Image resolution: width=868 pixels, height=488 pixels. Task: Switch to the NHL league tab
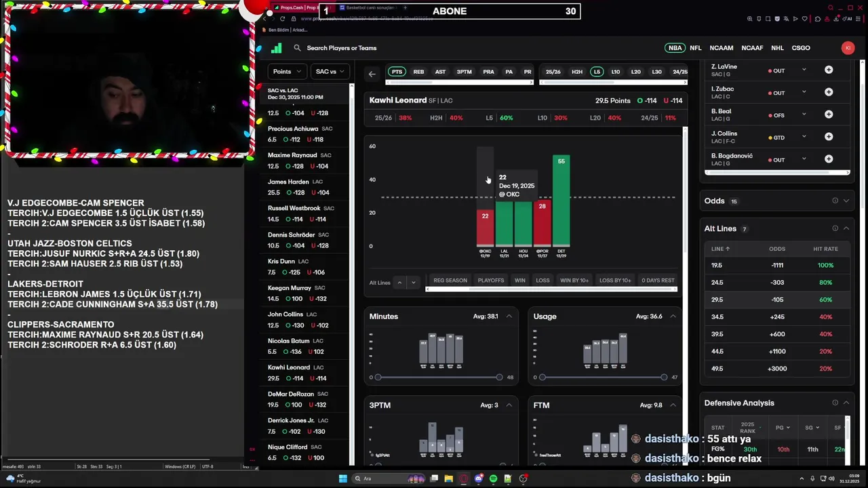pyautogui.click(x=777, y=48)
